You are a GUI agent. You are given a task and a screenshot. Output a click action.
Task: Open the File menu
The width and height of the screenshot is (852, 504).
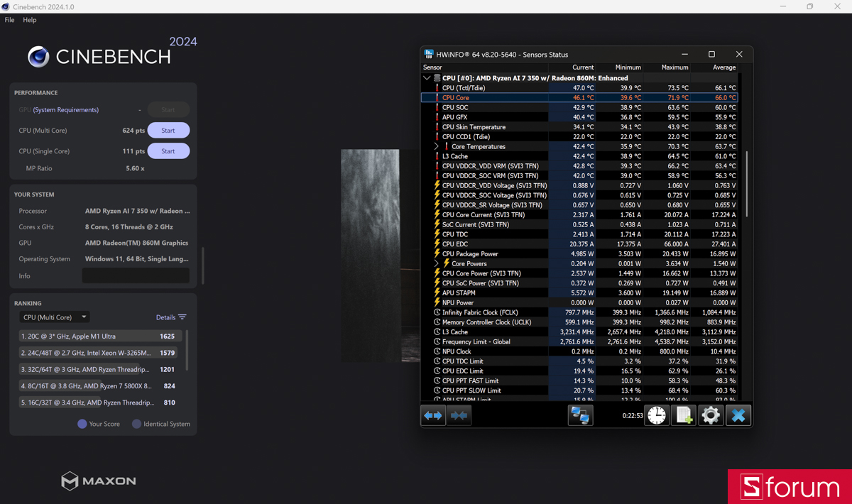click(x=9, y=20)
